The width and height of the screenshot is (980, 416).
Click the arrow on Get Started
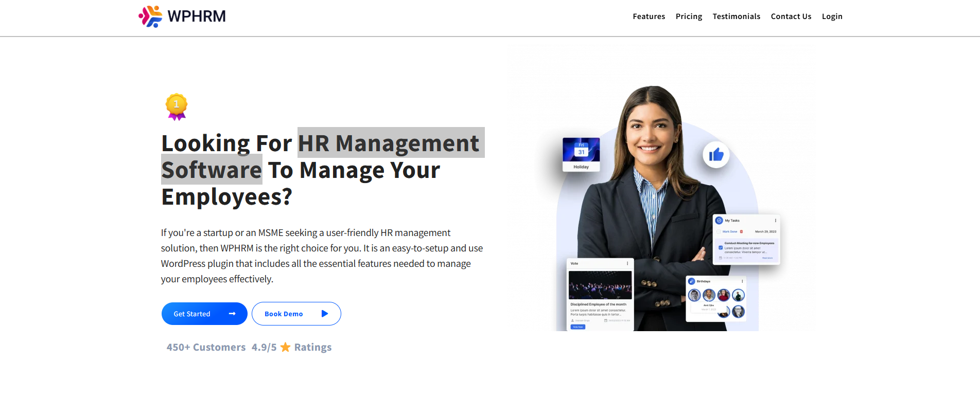tap(232, 314)
